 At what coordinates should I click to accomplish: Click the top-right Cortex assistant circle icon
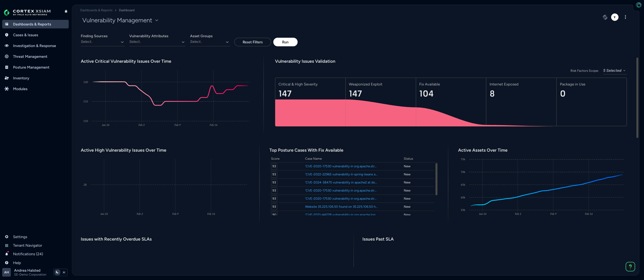(x=639, y=5)
